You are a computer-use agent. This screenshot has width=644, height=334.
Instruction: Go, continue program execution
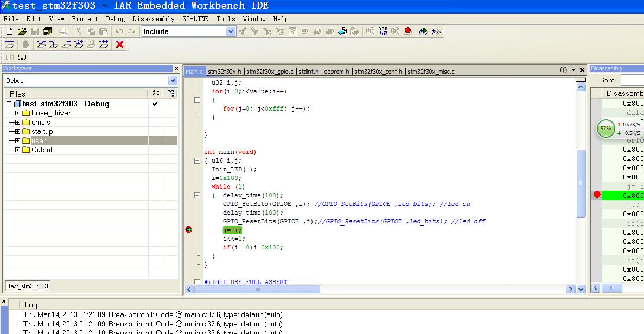pos(104,44)
